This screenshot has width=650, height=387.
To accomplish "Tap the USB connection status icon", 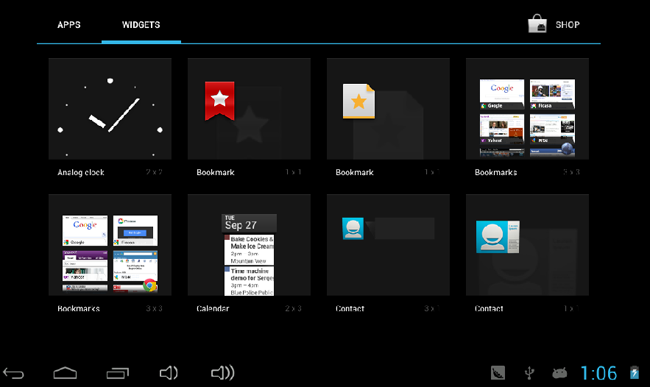I will coord(529,373).
